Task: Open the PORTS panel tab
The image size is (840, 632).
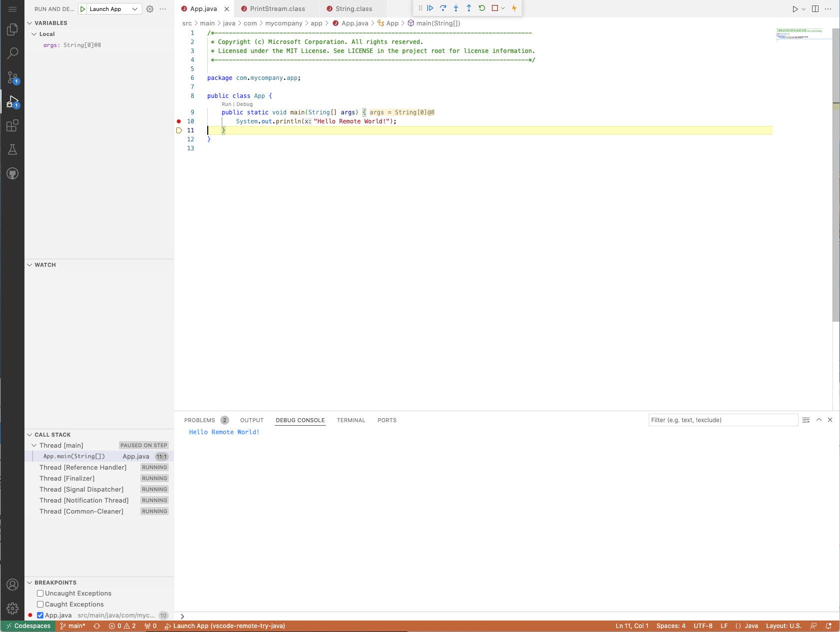Action: (387, 420)
